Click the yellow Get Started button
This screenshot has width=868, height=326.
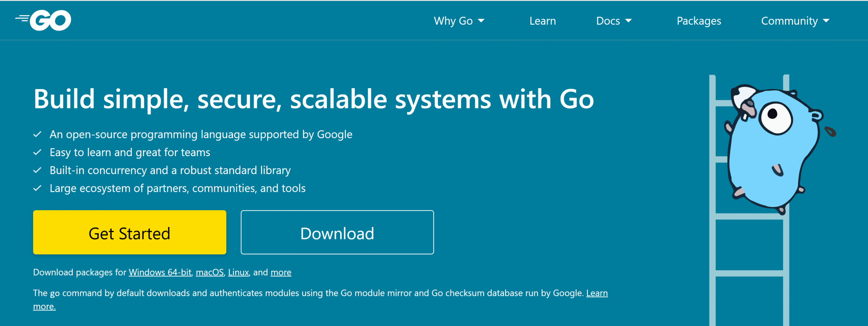click(x=130, y=232)
